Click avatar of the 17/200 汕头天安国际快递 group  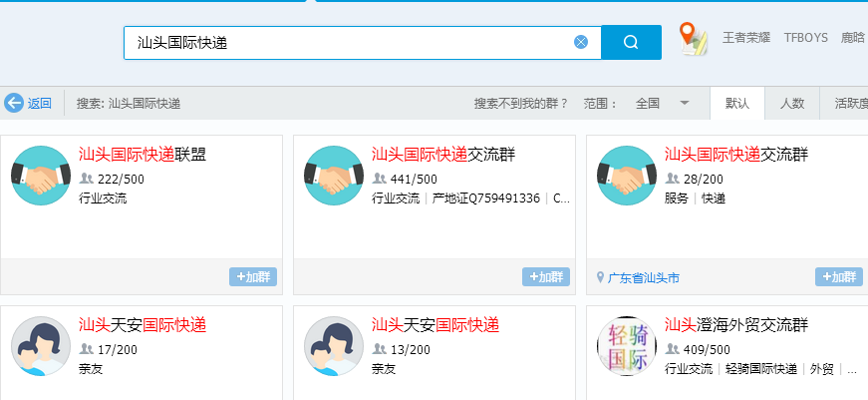pyautogui.click(x=41, y=346)
